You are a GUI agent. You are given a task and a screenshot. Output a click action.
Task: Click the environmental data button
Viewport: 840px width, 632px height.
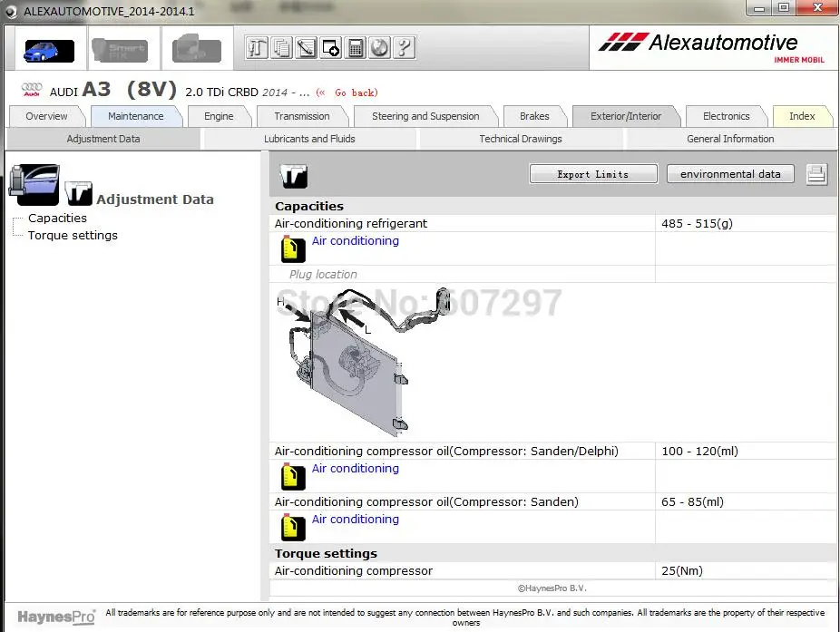click(730, 174)
